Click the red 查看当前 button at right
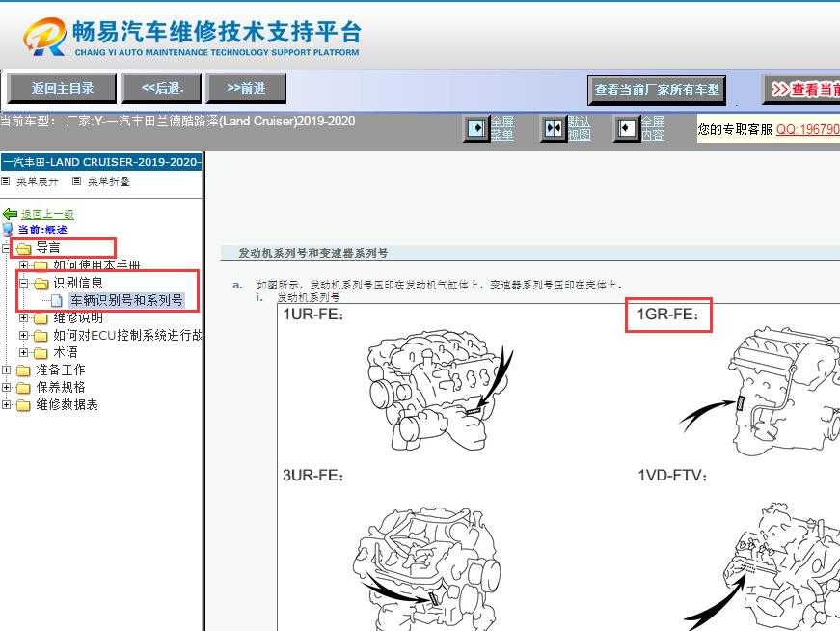 800,90
